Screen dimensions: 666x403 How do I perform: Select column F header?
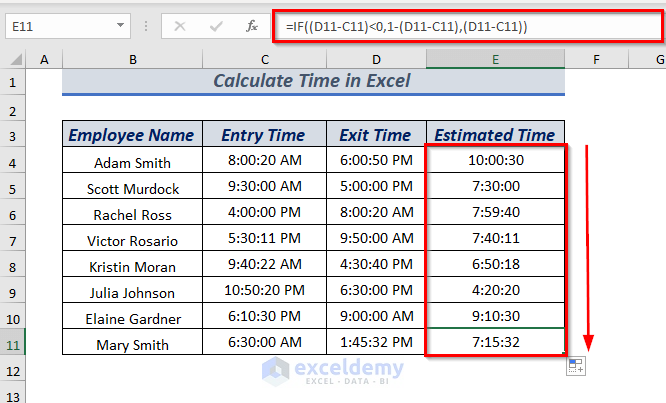tap(596, 59)
